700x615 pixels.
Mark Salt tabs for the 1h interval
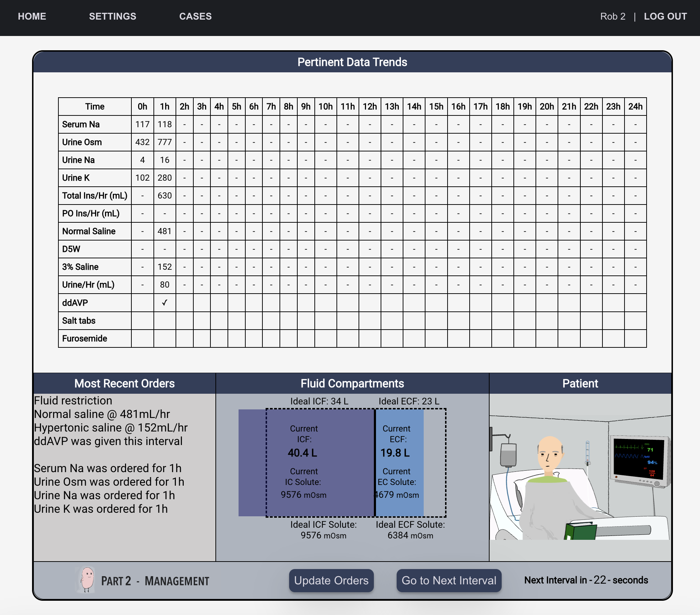pos(164,320)
